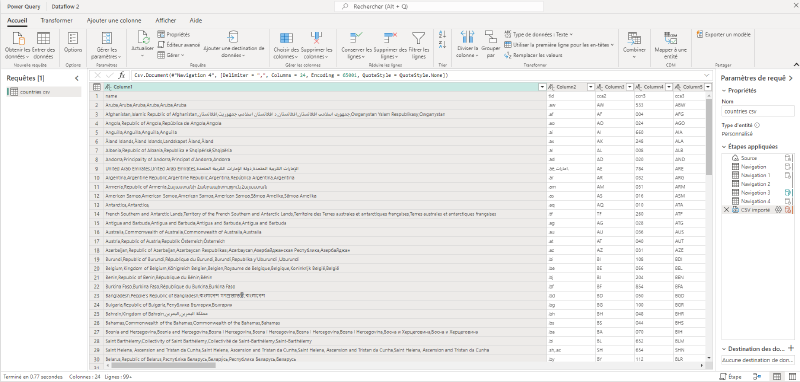Open the Obtenir les données menu
Image resolution: width=800 pixels, height=382 pixels.
[18, 45]
